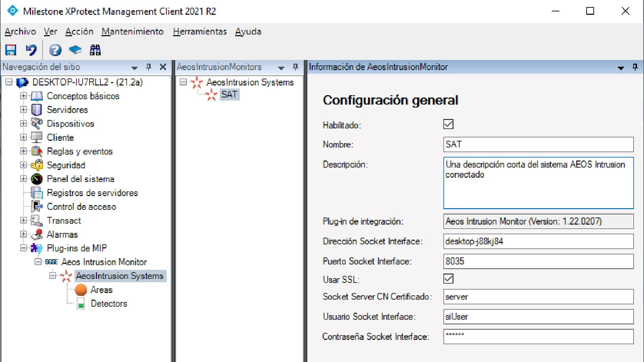
Task: Open AeosIntrusionMonitors panel dropdown arrow
Action: pyautogui.click(x=281, y=68)
